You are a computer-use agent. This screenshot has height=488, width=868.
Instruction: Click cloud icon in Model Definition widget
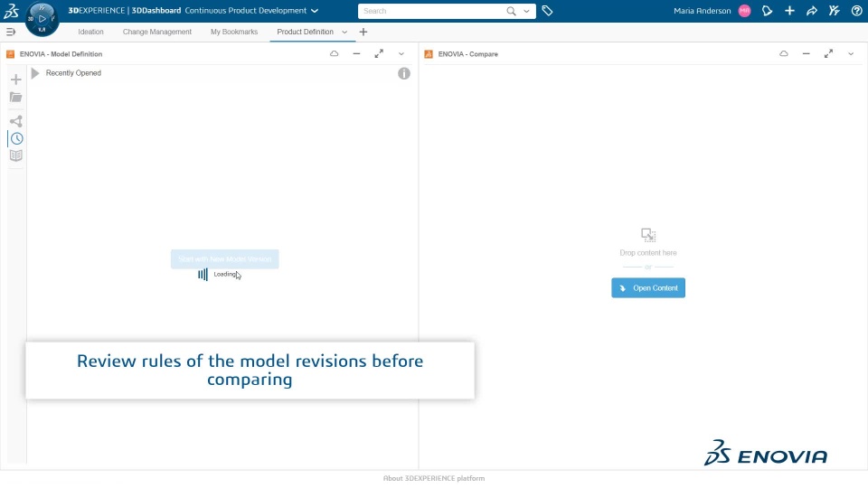(x=334, y=53)
